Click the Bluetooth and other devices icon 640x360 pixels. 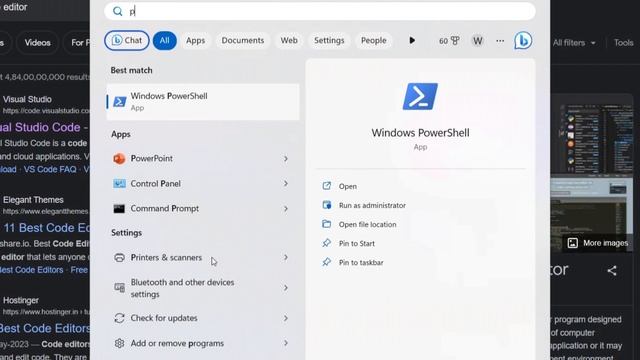coord(119,288)
